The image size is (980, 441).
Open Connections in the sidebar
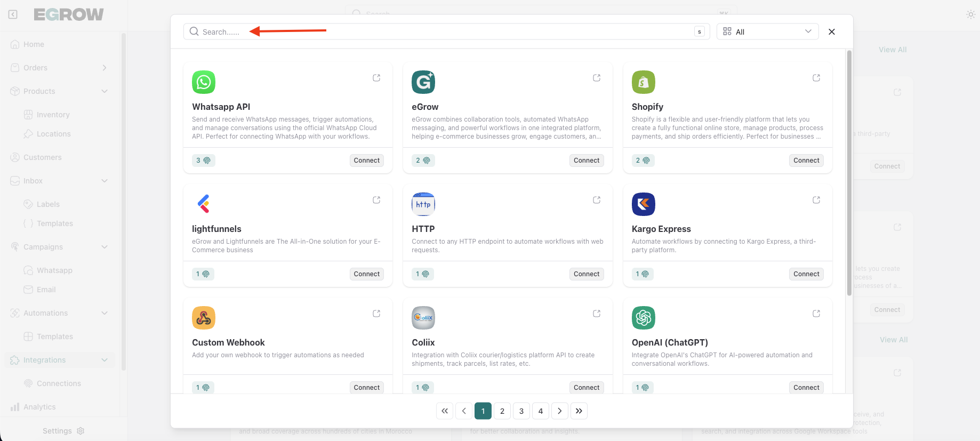59,383
